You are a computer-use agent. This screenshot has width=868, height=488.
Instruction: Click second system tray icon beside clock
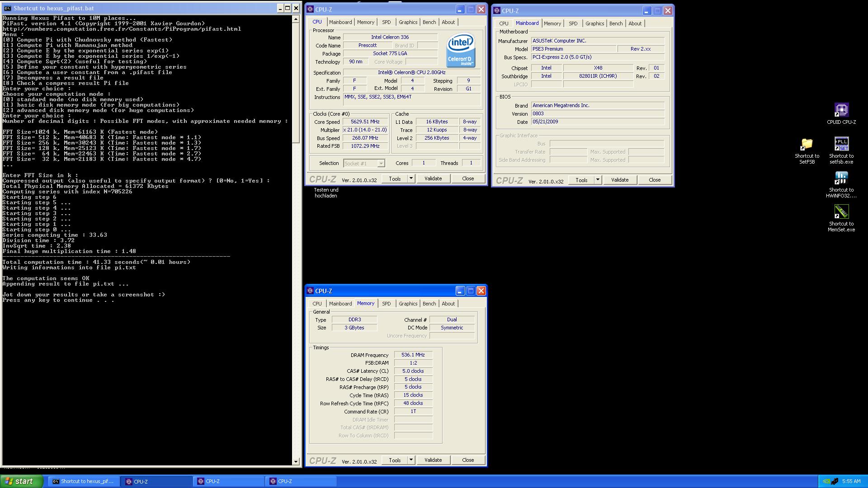[835, 482]
